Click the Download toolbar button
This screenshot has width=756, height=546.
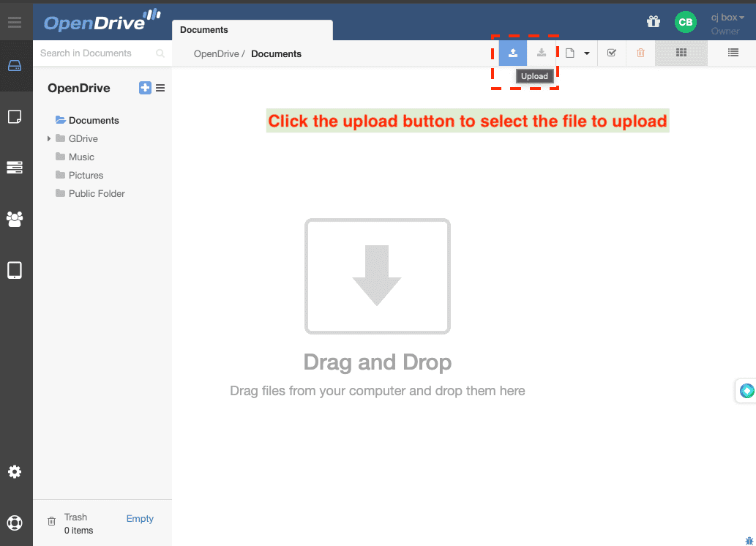[x=542, y=53]
